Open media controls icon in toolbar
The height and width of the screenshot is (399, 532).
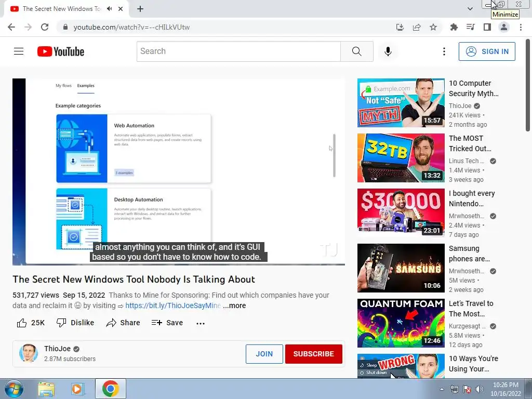(470, 27)
